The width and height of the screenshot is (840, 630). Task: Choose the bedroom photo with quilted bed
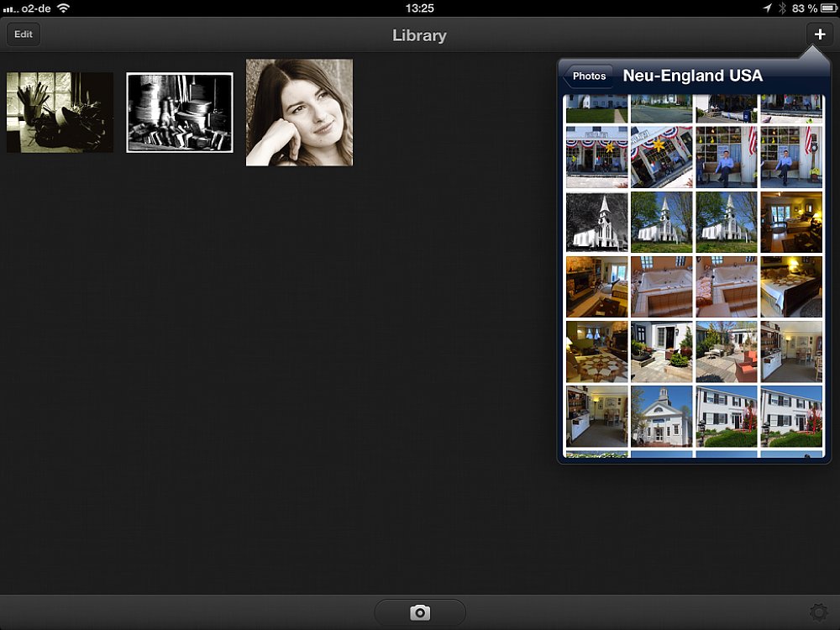(791, 286)
